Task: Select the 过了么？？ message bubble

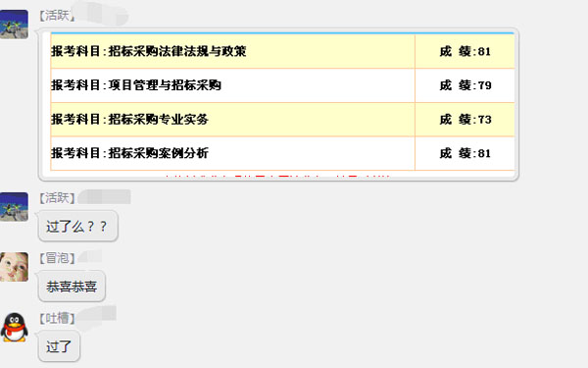Action: pyautogui.click(x=78, y=226)
